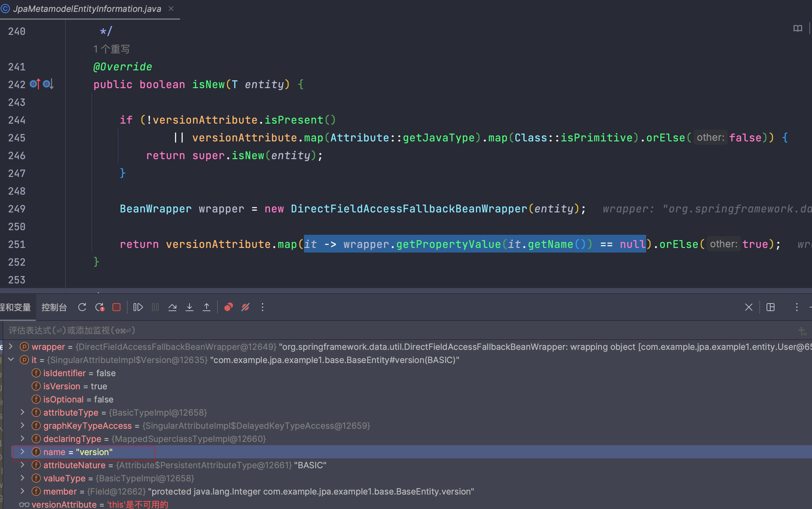Image resolution: width=812 pixels, height=509 pixels.
Task: Click evaluate expression input field
Action: coord(406,330)
